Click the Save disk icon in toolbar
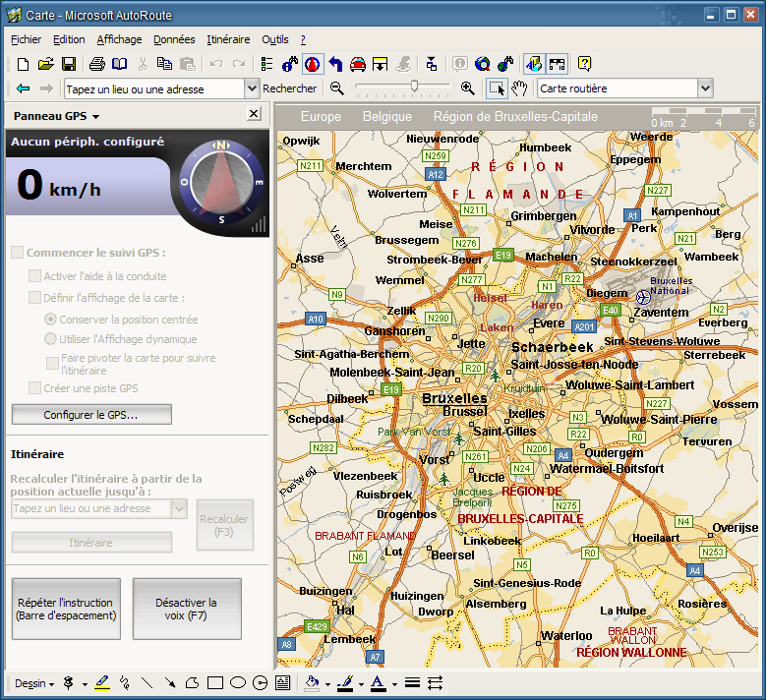This screenshot has width=766, height=700. [x=69, y=64]
